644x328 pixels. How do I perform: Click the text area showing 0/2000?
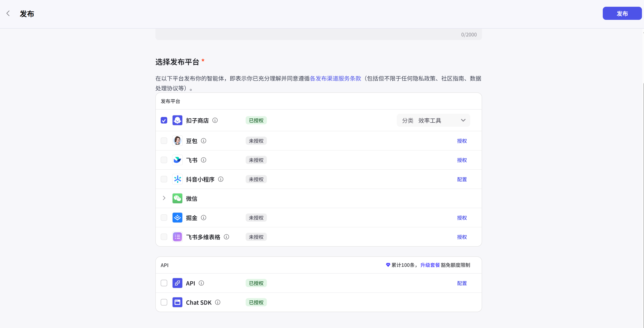[319, 34]
